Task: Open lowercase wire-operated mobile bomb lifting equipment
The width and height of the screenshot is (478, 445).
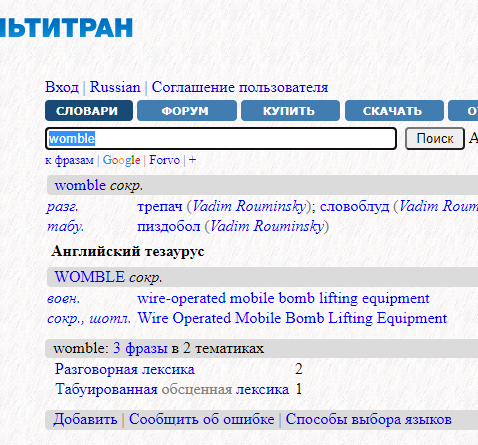Action: [x=283, y=298]
